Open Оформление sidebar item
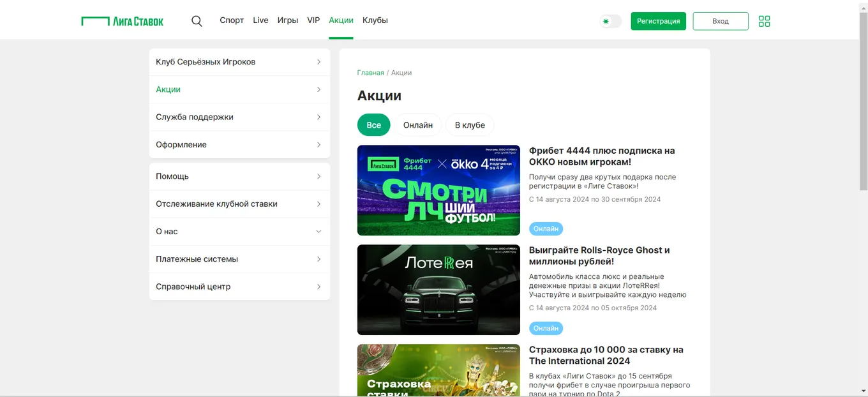The height and width of the screenshot is (397, 868). coord(239,145)
